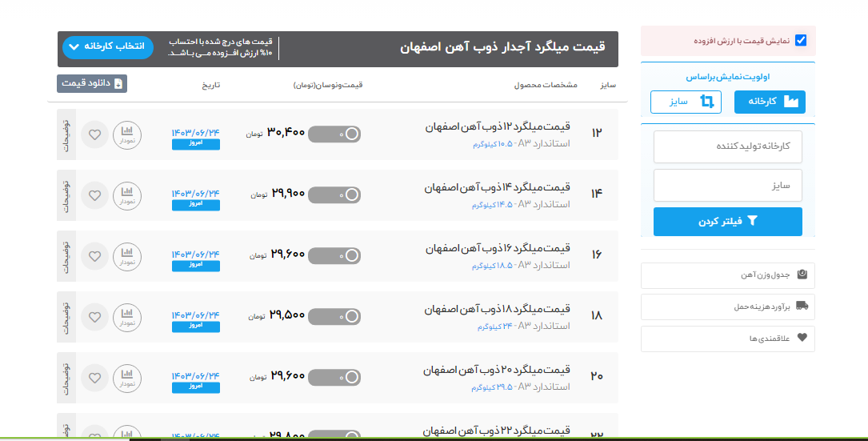Open the انتخاب کارخانه factory dropdown
The width and height of the screenshot is (868, 441).
[x=107, y=47]
